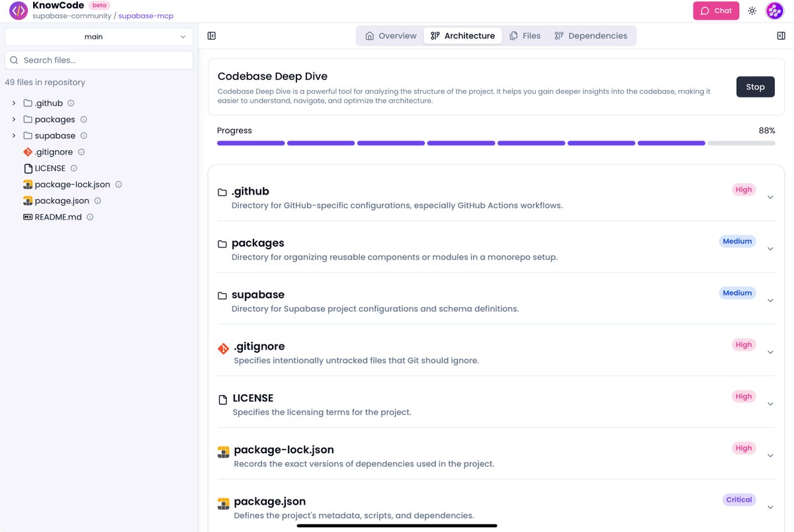Click the deep dive progress bar
Viewport: 794px width, 532px height.
click(x=496, y=143)
